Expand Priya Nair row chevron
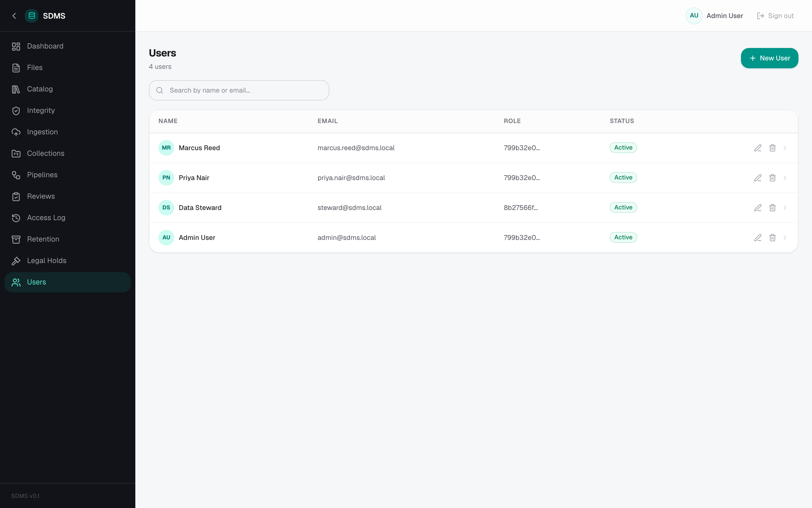Screen dimensions: 812x508 point(785,178)
